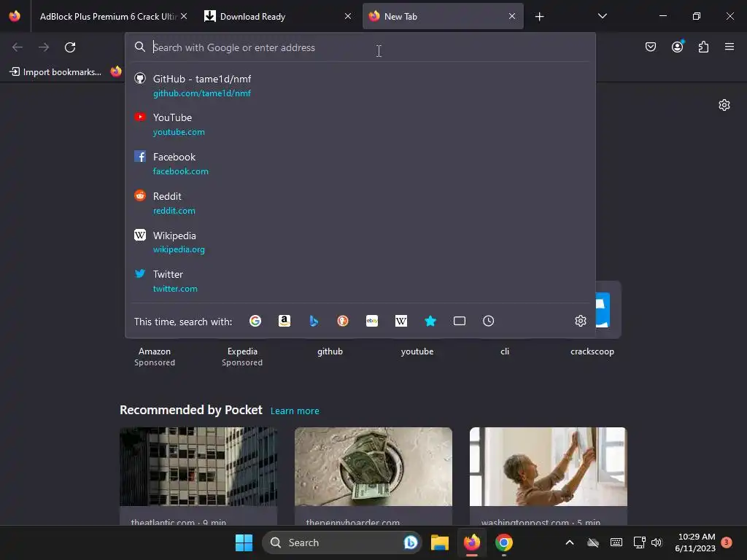Open Firefox View icon at tab strip start
Image resolution: width=747 pixels, height=560 pixels.
coord(15,16)
